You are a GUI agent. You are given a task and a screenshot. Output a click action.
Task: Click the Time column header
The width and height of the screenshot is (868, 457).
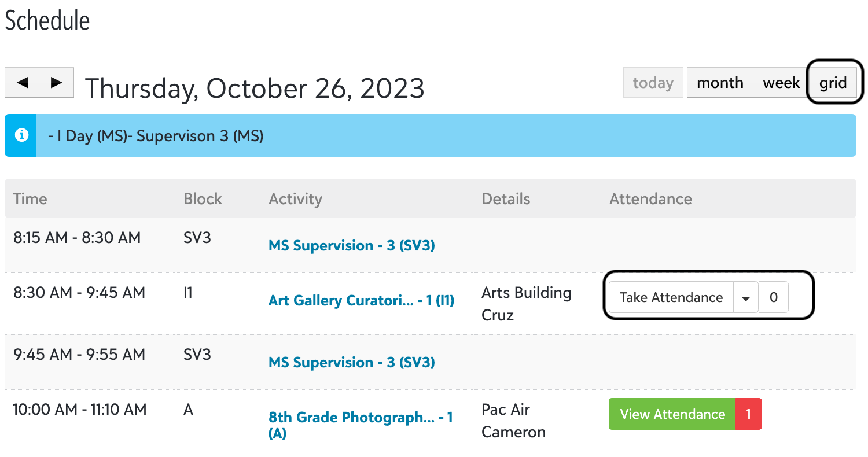tap(30, 199)
